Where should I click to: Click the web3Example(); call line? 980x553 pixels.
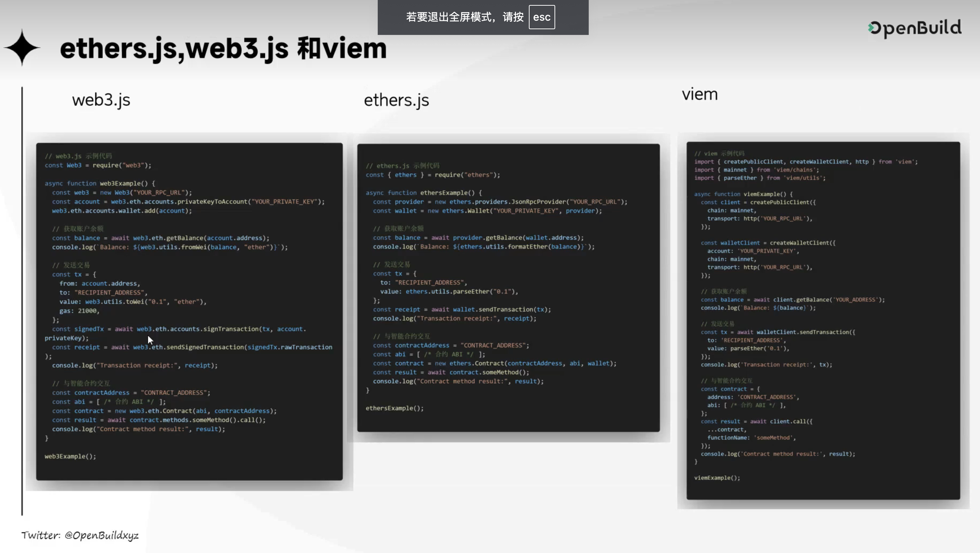pos(70,456)
